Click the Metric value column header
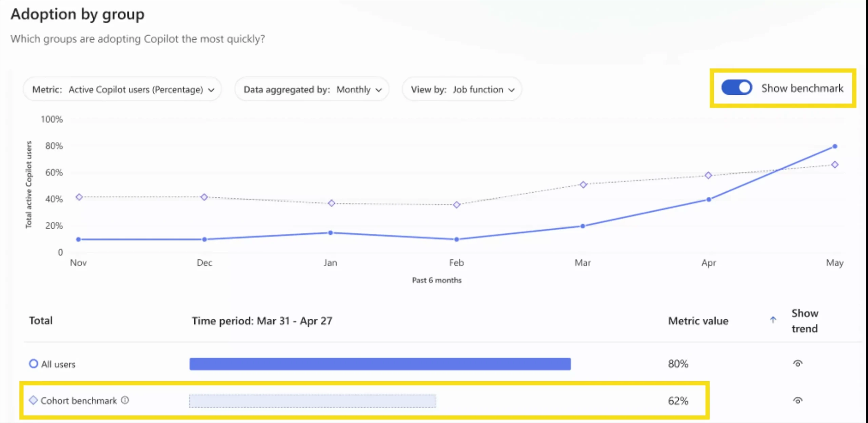 (698, 321)
